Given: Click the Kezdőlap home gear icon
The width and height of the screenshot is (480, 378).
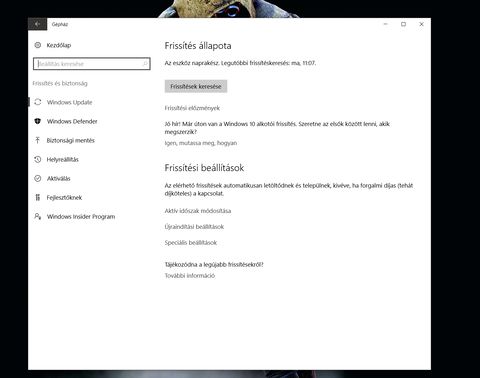Looking at the screenshot, I should pyautogui.click(x=38, y=45).
